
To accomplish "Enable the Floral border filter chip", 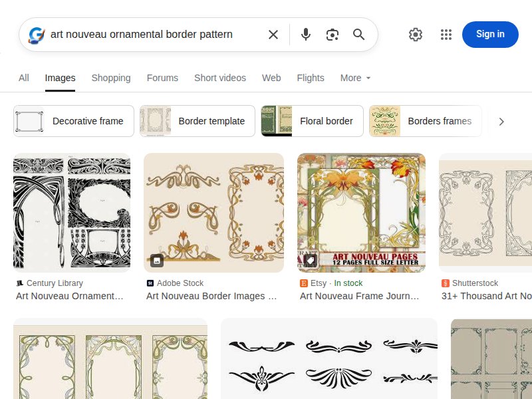I will [x=311, y=121].
